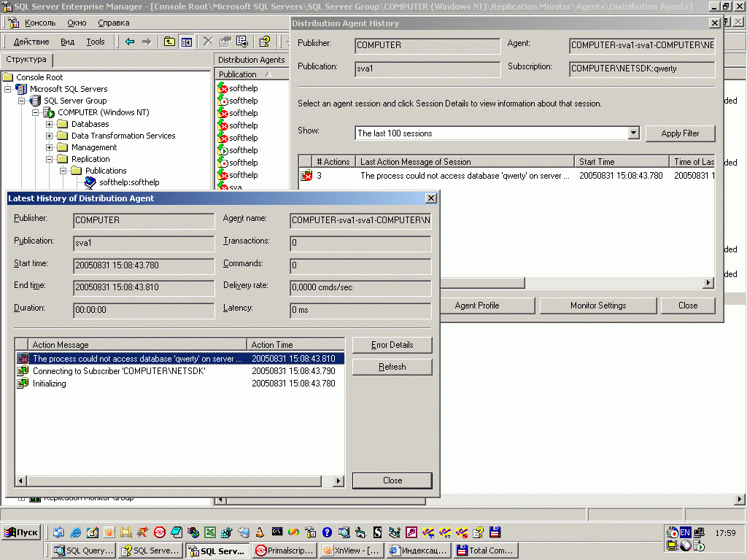Click the COMPUTER server icon in the tree
The width and height of the screenshot is (747, 560).
click(49, 112)
